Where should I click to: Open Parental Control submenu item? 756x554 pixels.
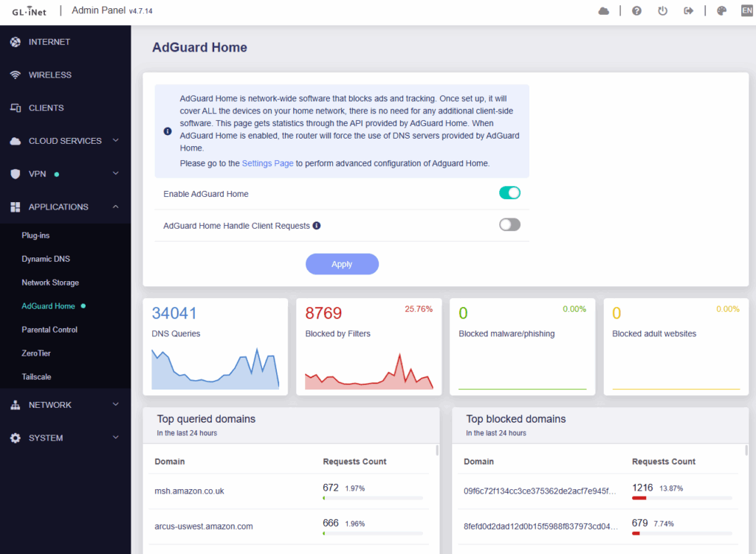tap(49, 330)
